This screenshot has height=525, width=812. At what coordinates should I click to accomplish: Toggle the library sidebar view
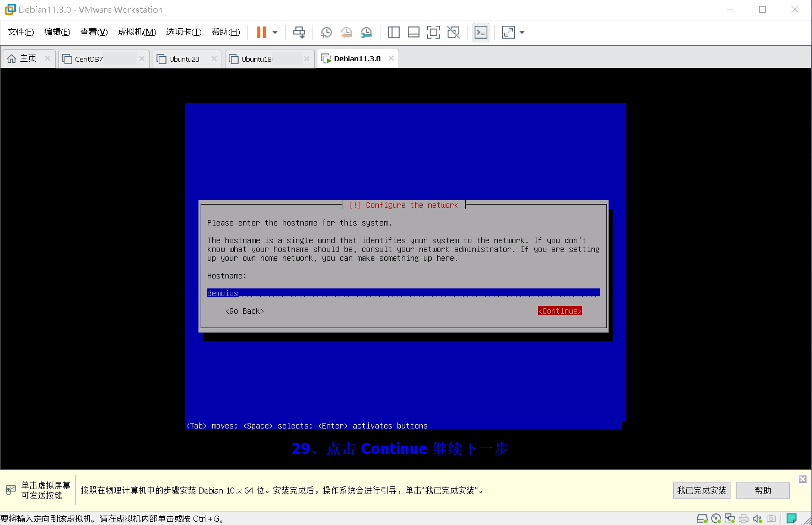[x=394, y=33]
